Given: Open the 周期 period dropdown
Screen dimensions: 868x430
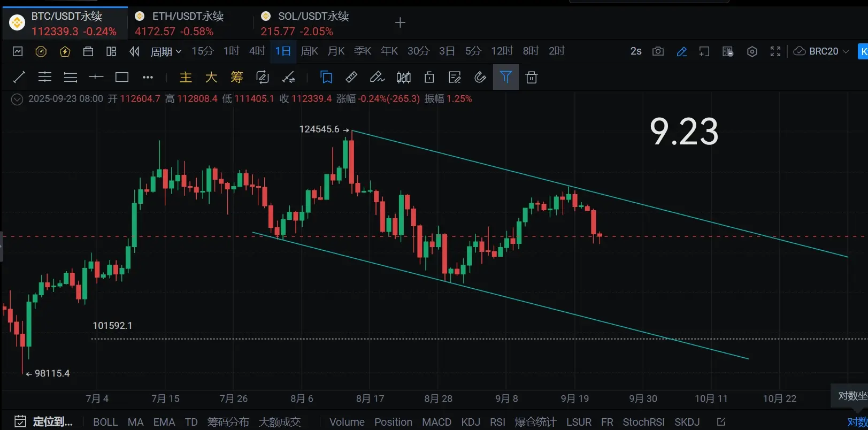Looking at the screenshot, I should coord(166,51).
